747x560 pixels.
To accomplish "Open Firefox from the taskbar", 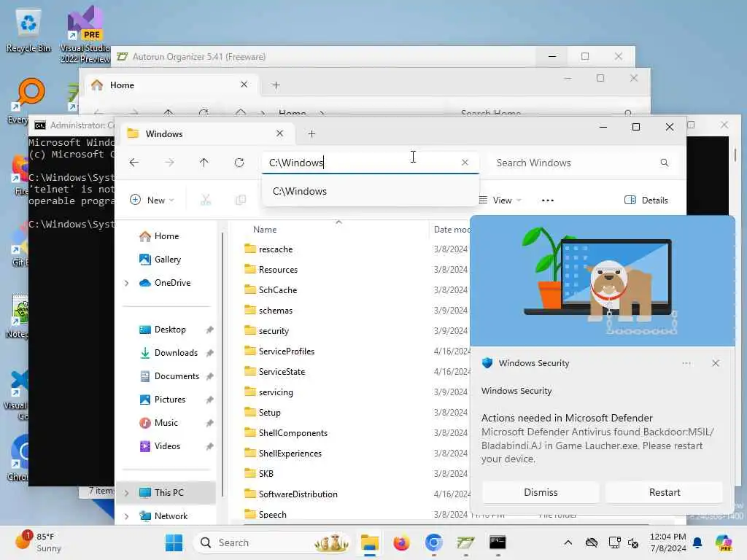I will click(x=402, y=542).
